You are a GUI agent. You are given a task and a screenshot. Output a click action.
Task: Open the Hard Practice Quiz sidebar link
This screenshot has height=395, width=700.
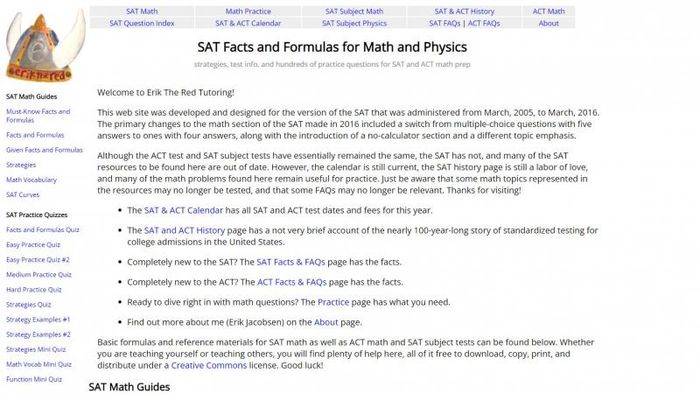(x=34, y=289)
